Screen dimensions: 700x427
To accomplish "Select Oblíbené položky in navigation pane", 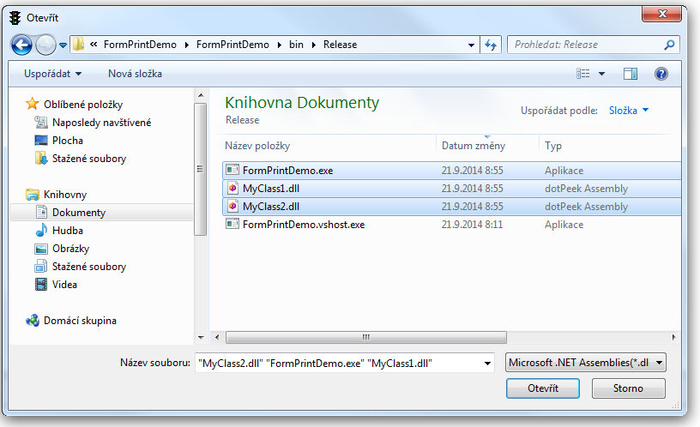I will pyautogui.click(x=83, y=105).
